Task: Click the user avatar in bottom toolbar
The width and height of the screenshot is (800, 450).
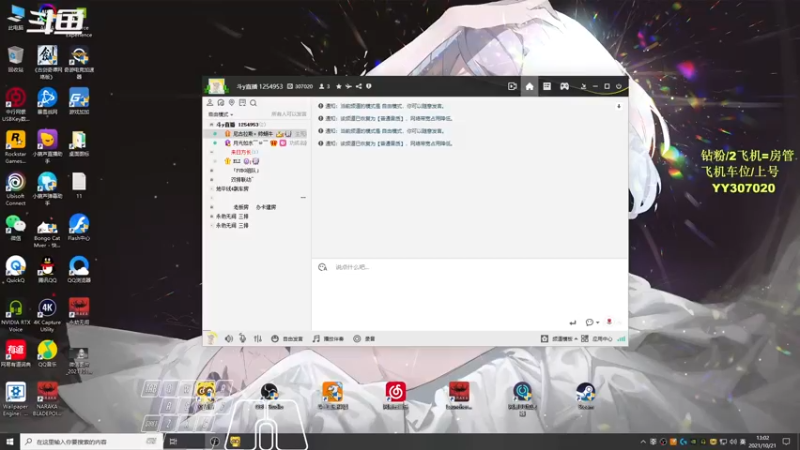Action: pos(211,338)
